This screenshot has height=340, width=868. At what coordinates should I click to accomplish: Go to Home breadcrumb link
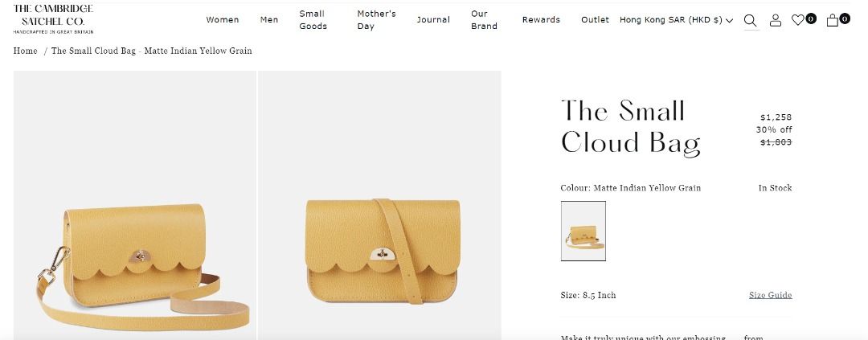coord(26,51)
